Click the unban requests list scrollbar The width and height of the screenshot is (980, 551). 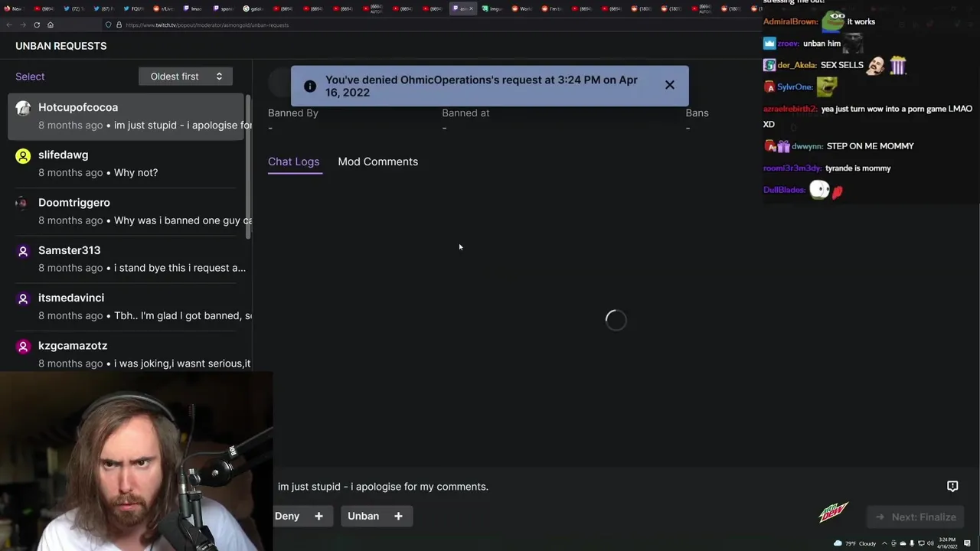[x=248, y=167]
